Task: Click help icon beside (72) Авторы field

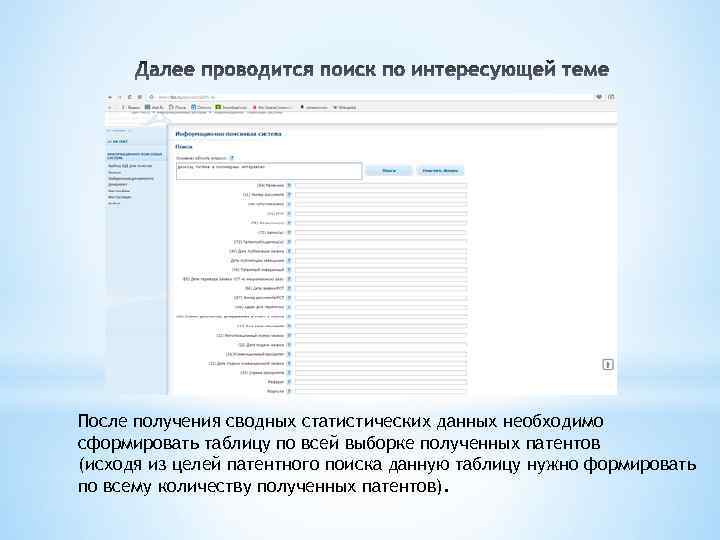Action: click(289, 232)
